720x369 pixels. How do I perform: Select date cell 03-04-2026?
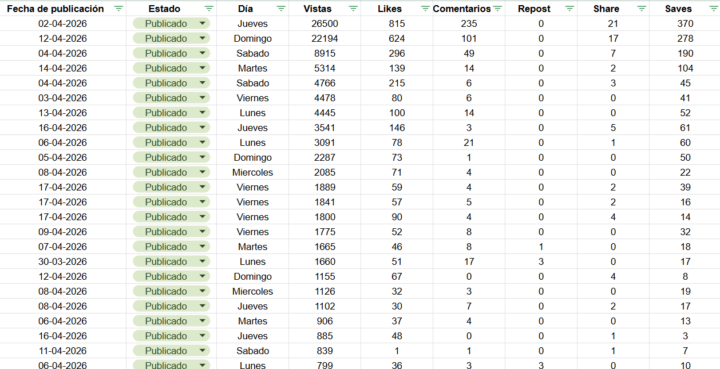pyautogui.click(x=63, y=98)
